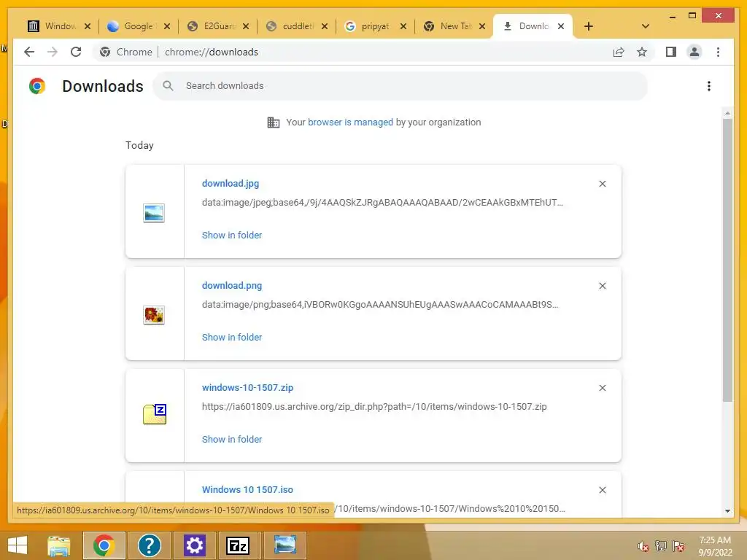Click the scrollbar down arrow
The height and width of the screenshot is (560, 747).
click(727, 511)
